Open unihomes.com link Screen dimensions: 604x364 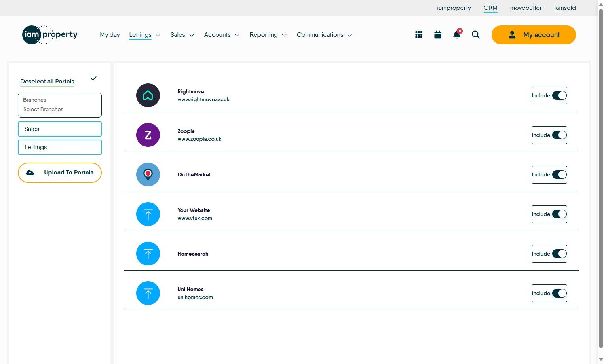coord(195,298)
